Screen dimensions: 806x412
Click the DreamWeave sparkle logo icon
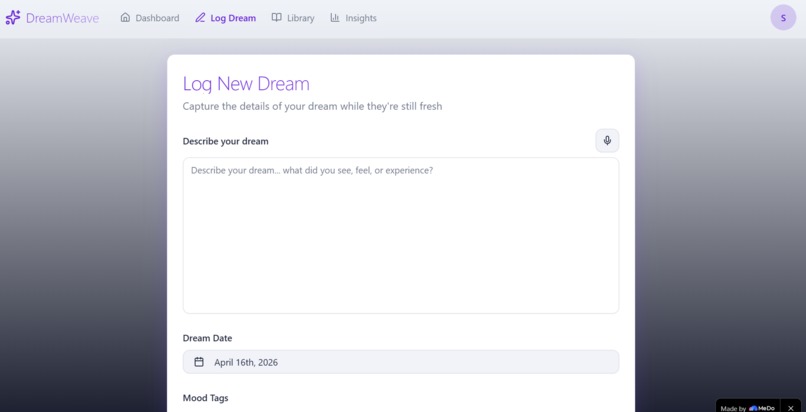point(13,18)
